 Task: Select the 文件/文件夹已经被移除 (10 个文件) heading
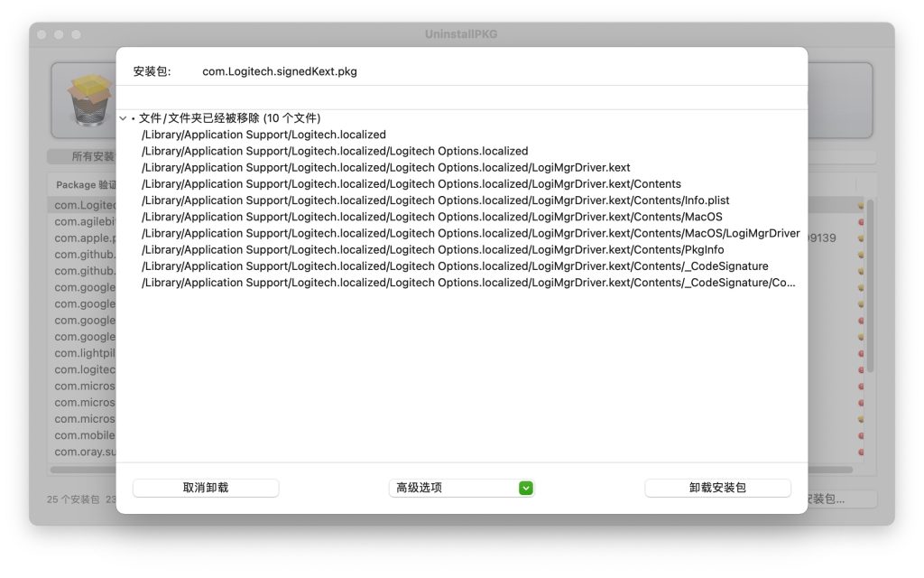[x=230, y=118]
